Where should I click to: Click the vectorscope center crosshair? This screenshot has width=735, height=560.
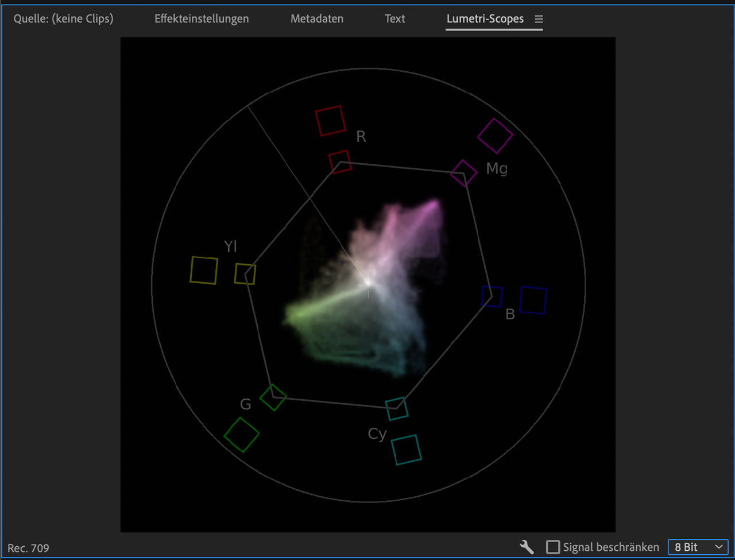pyautogui.click(x=369, y=284)
